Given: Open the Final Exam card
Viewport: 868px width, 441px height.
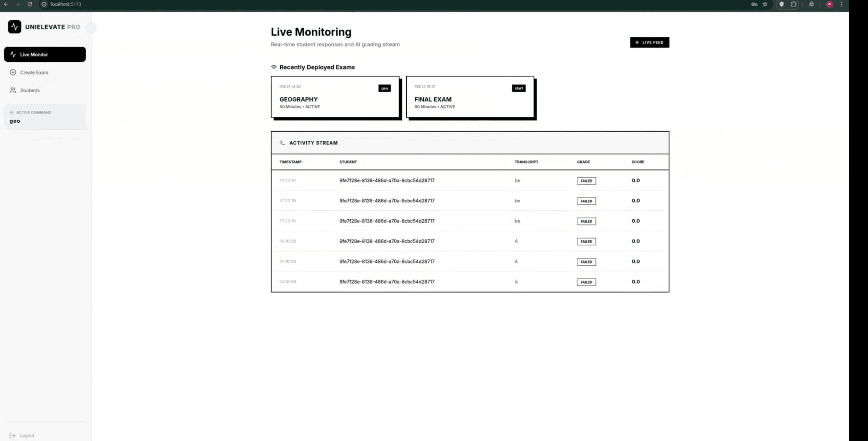Looking at the screenshot, I should pyautogui.click(x=469, y=98).
